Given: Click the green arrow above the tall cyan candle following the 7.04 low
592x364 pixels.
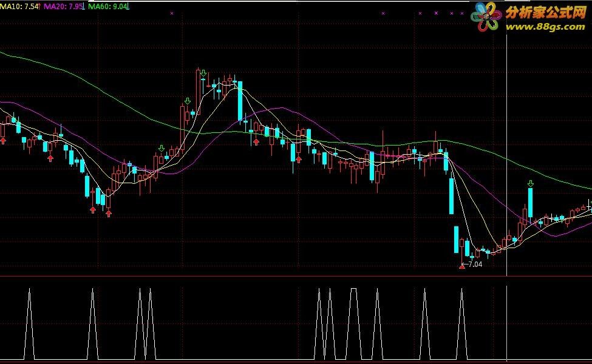Looking at the screenshot, I should click(x=531, y=183).
